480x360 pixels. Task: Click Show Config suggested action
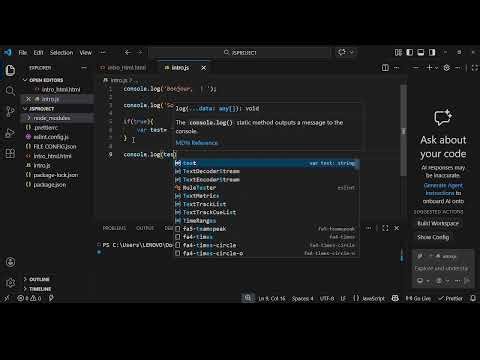(x=433, y=237)
